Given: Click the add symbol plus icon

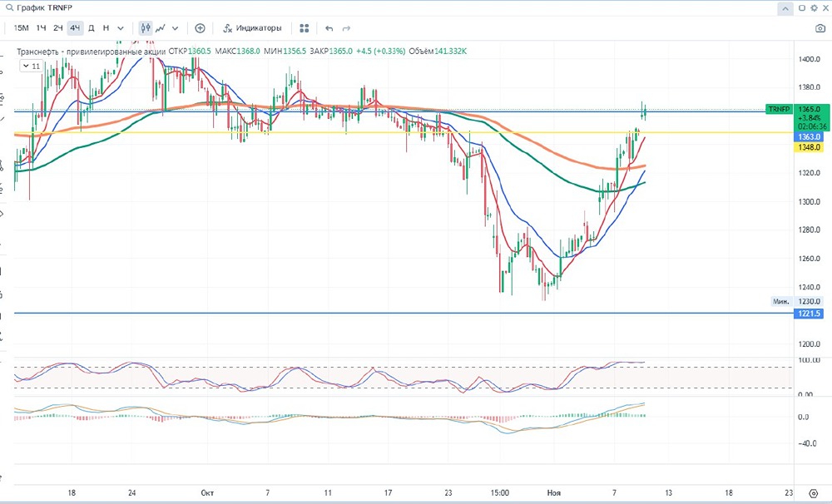Looking at the screenshot, I should 200,27.
